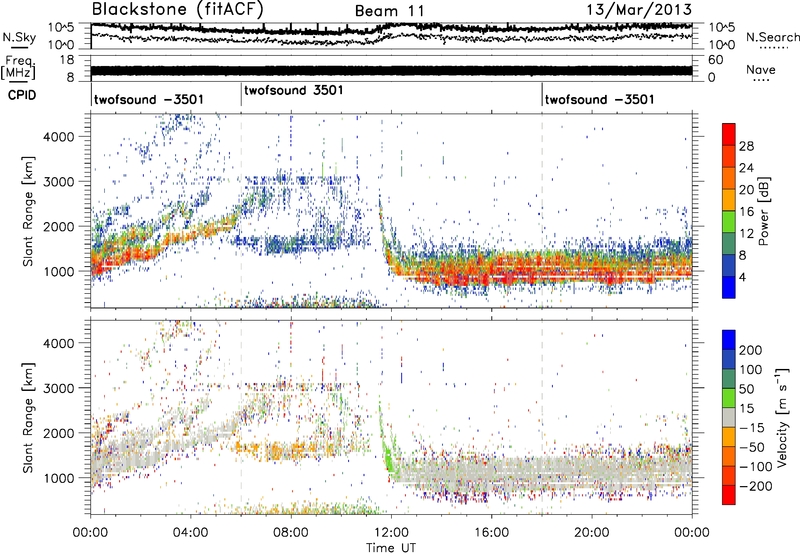Click the "Nave" legend label

761,69
